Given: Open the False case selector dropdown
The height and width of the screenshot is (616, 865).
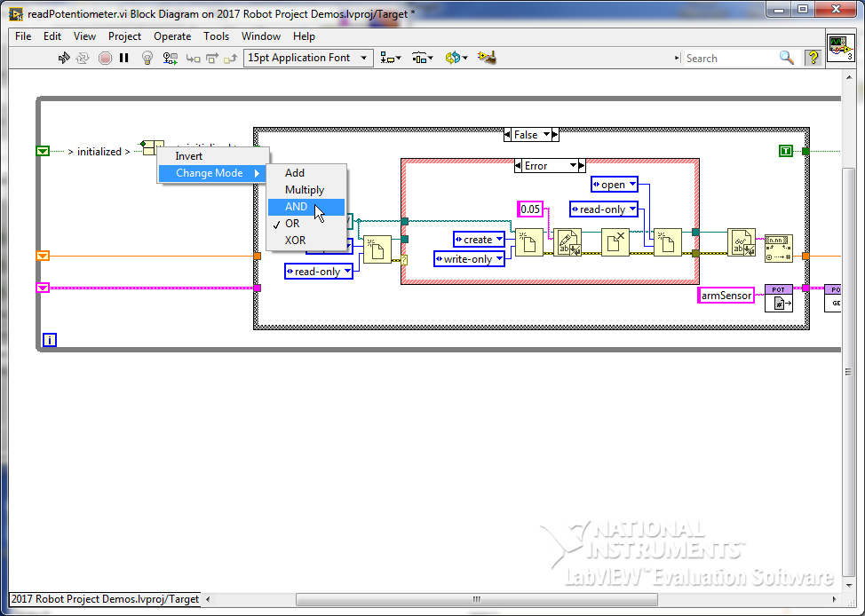Looking at the screenshot, I should [x=546, y=135].
